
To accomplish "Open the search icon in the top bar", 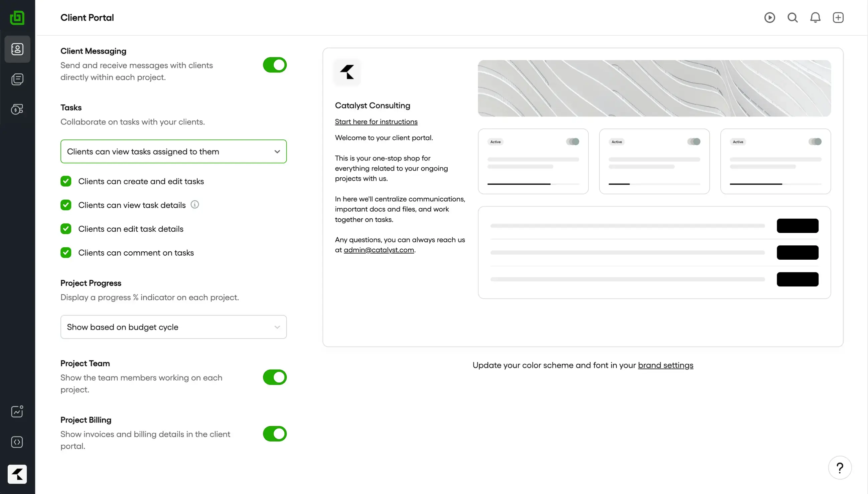I will coord(792,17).
